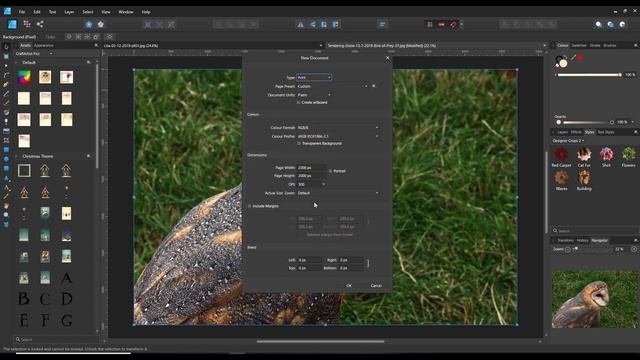The width and height of the screenshot is (640, 360).
Task: Open the Colour Profile dropdown
Action: pyautogui.click(x=338, y=136)
